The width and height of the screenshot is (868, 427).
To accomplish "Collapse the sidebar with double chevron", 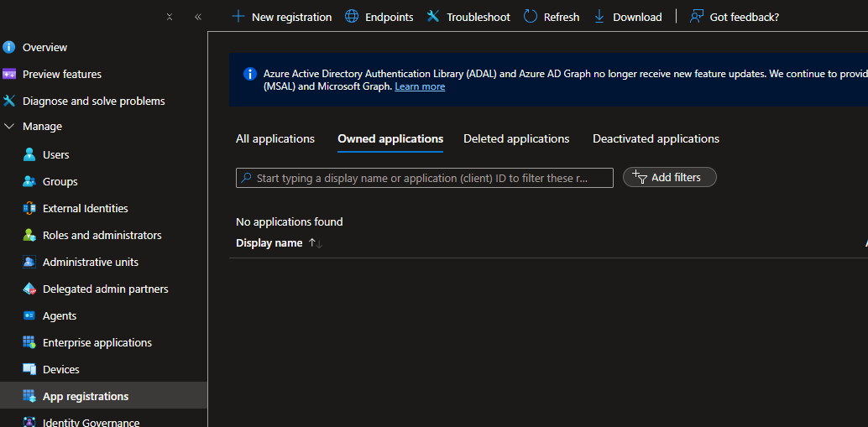I will (198, 17).
